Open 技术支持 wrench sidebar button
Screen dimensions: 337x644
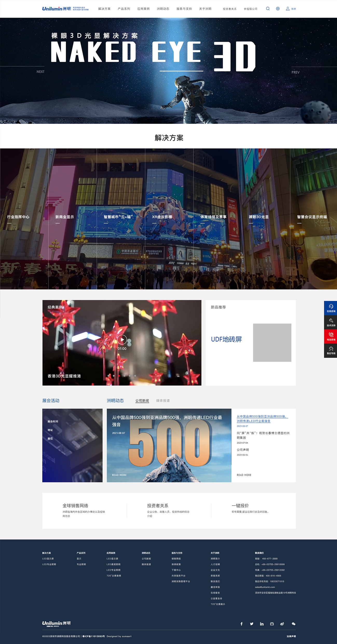point(331,322)
